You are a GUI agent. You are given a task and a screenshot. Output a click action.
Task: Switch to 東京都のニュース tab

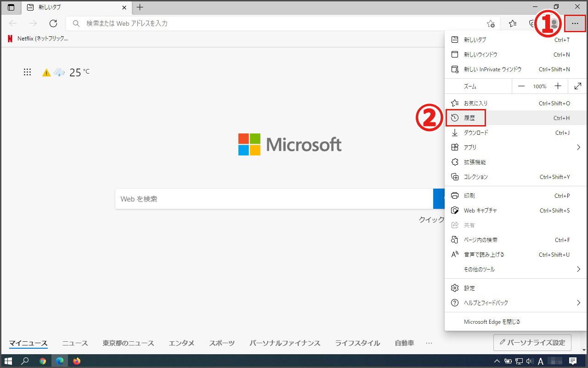(128, 343)
